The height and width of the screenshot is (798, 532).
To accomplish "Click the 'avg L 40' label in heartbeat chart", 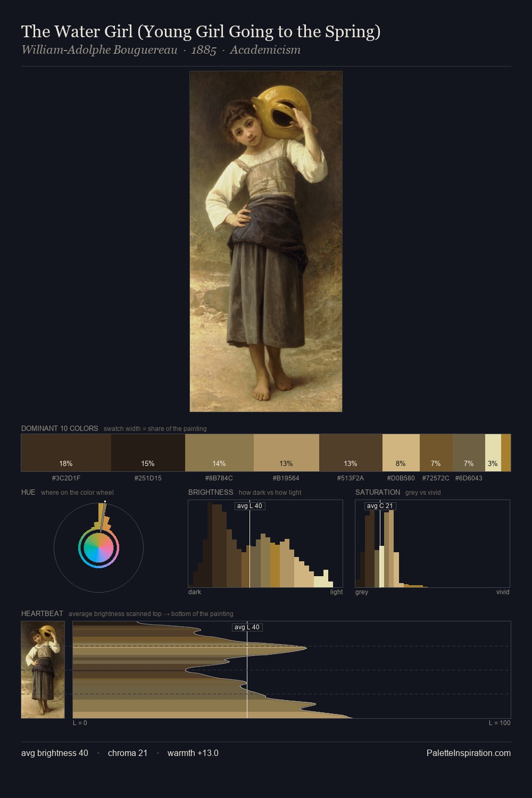I will [247, 627].
